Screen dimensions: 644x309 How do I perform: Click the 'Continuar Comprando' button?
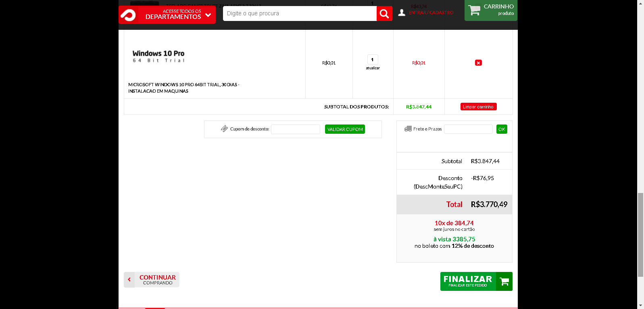pos(152,280)
